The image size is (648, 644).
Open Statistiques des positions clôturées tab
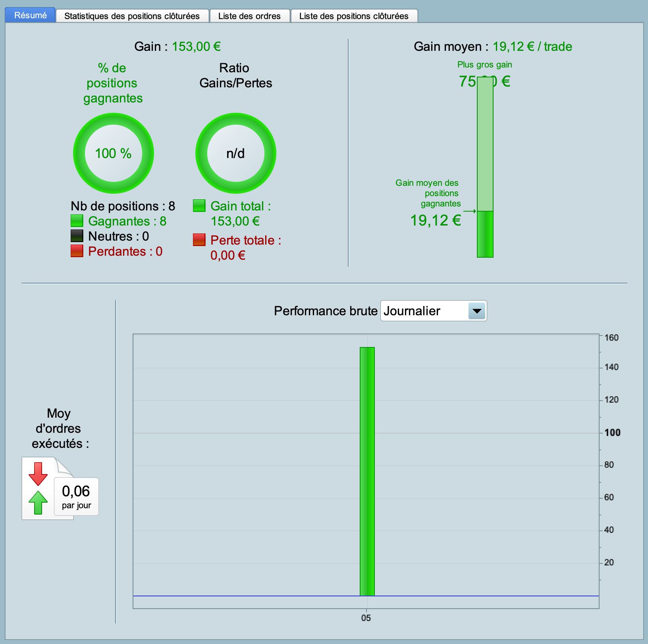pos(132,16)
